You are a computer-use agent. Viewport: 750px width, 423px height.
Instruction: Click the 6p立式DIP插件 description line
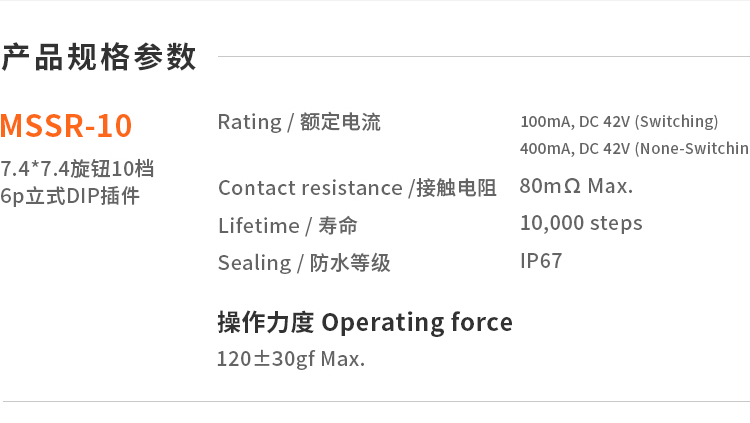point(70,195)
